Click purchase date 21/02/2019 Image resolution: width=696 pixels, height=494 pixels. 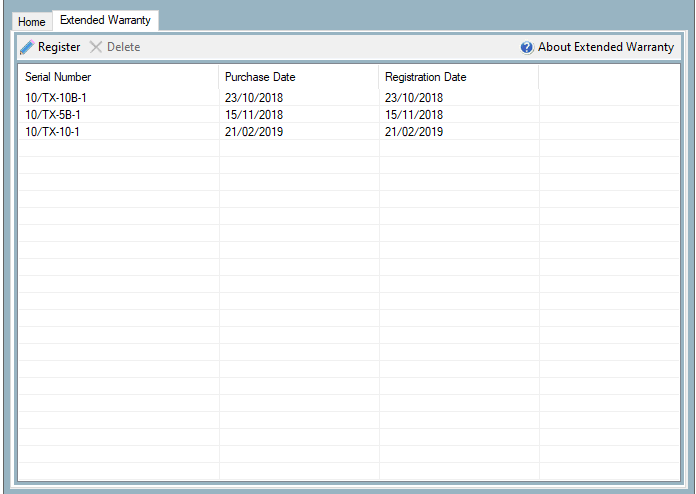coord(254,131)
